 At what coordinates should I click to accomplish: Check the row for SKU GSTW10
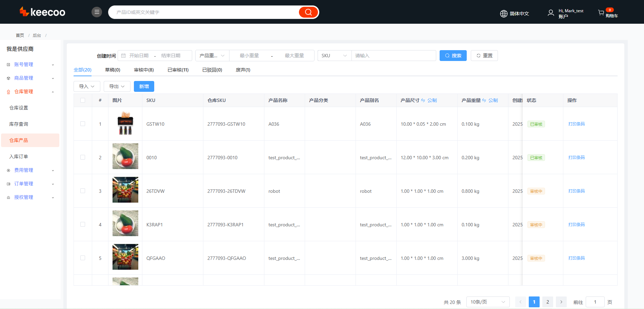tap(83, 124)
